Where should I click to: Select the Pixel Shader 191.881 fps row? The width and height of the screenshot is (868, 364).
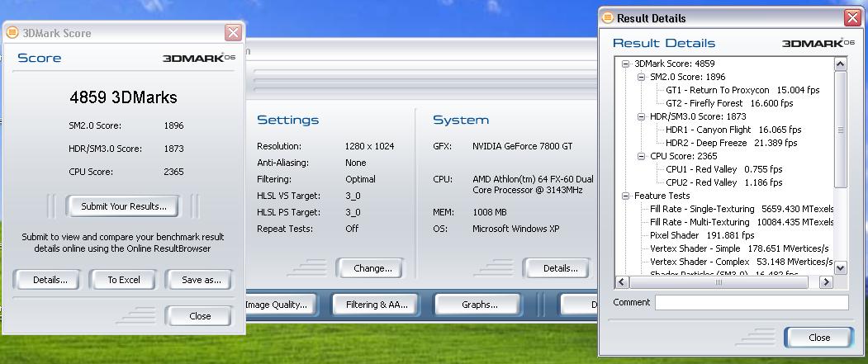pos(702,236)
